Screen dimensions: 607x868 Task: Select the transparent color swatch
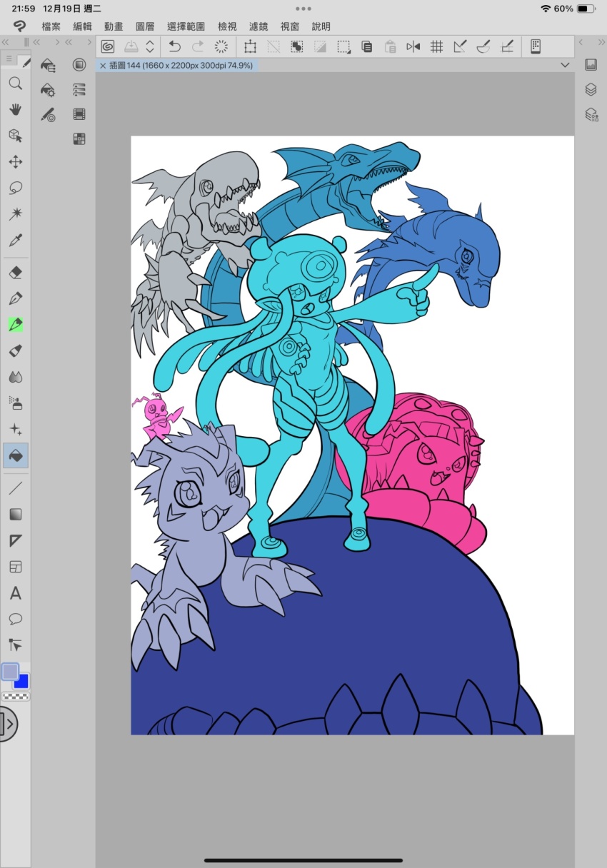click(16, 696)
